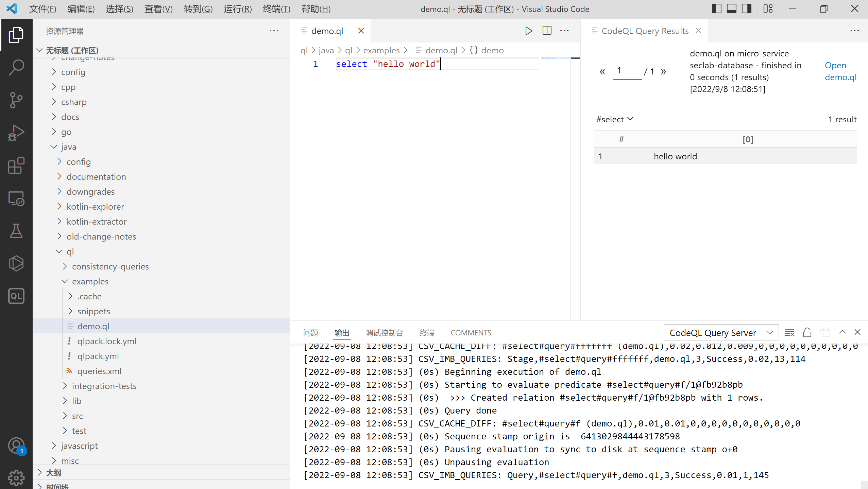Maximize the bottom panel size

[842, 332]
